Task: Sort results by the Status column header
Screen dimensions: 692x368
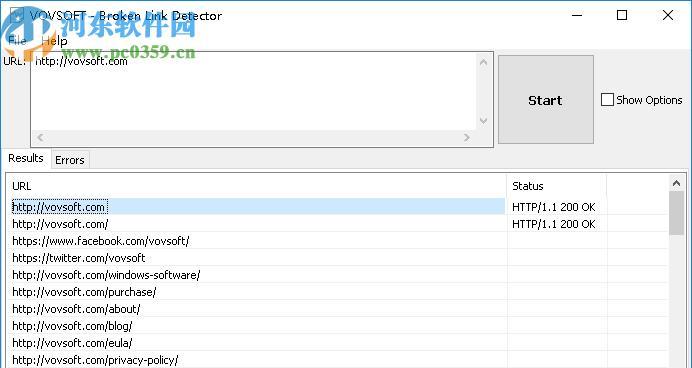Action: 557,186
